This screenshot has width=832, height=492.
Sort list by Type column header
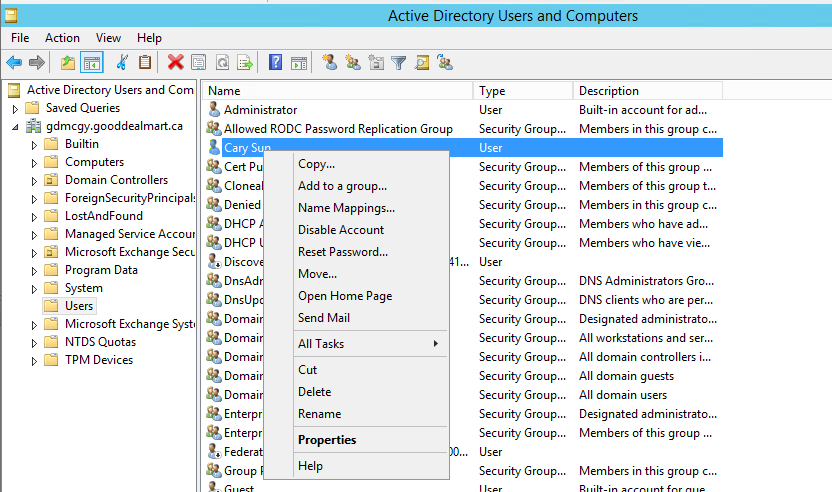[523, 91]
